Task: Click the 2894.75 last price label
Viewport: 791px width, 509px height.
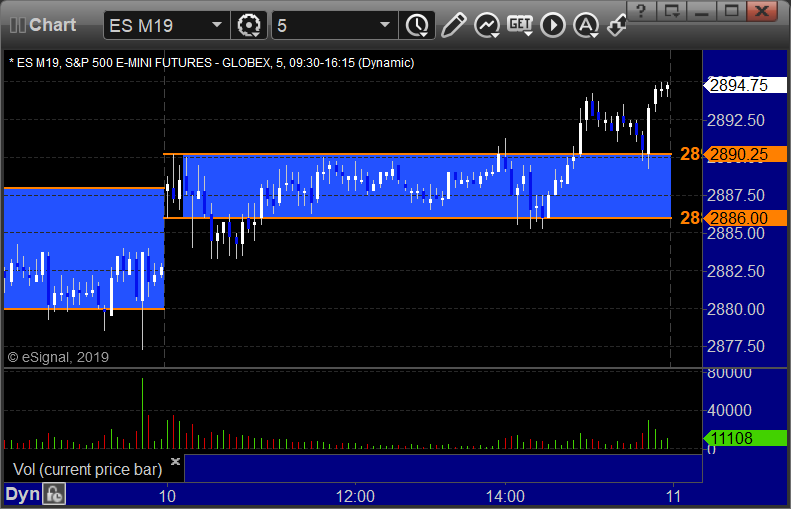Action: click(745, 85)
